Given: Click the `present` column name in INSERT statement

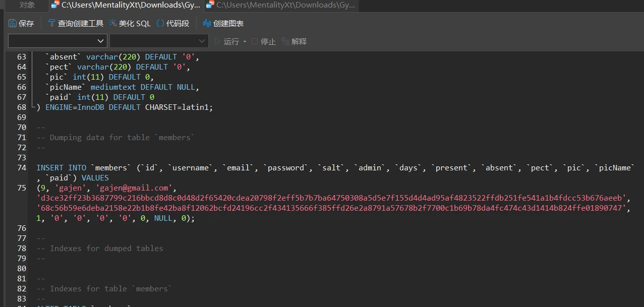Looking at the screenshot, I should coord(449,168).
